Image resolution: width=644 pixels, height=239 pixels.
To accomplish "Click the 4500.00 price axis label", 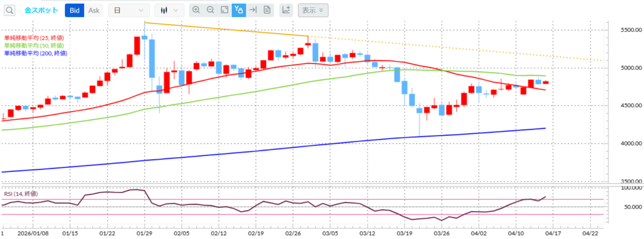I will click(631, 106).
